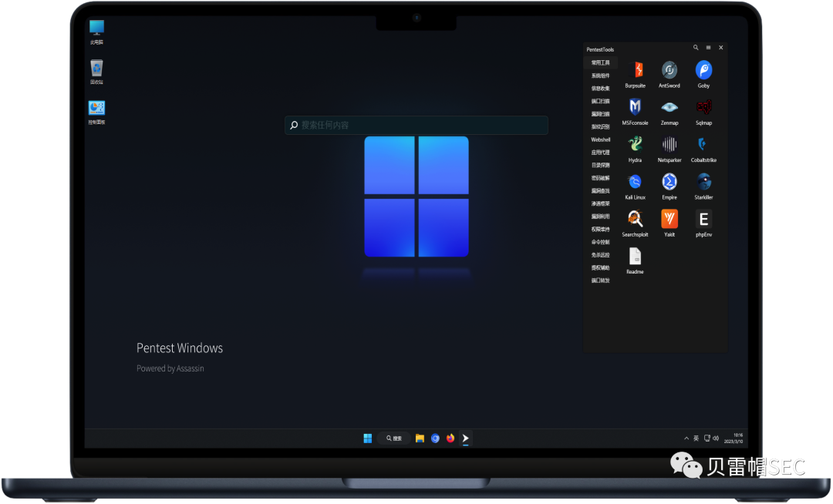Open the 密码破解 category
This screenshot has width=833, height=504.
tap(600, 178)
